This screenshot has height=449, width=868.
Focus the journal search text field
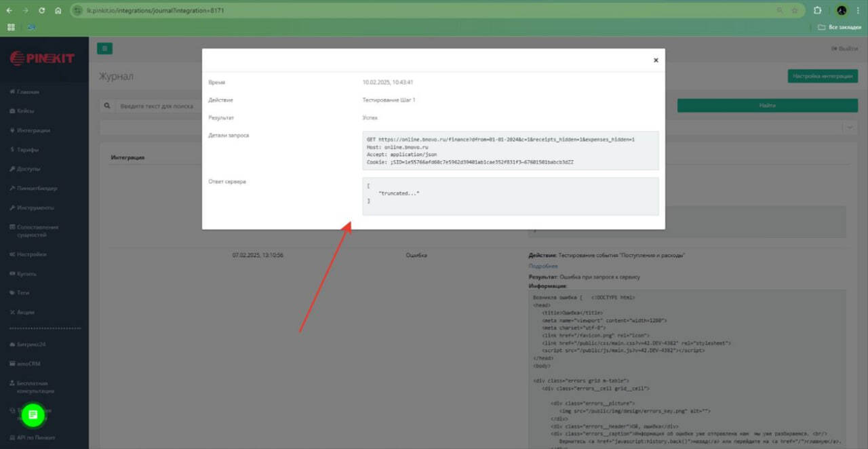pos(157,106)
